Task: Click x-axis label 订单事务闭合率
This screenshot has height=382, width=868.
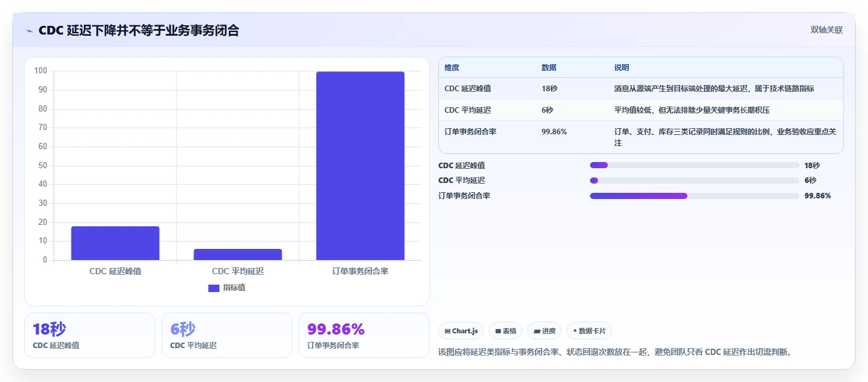Action: (x=360, y=271)
